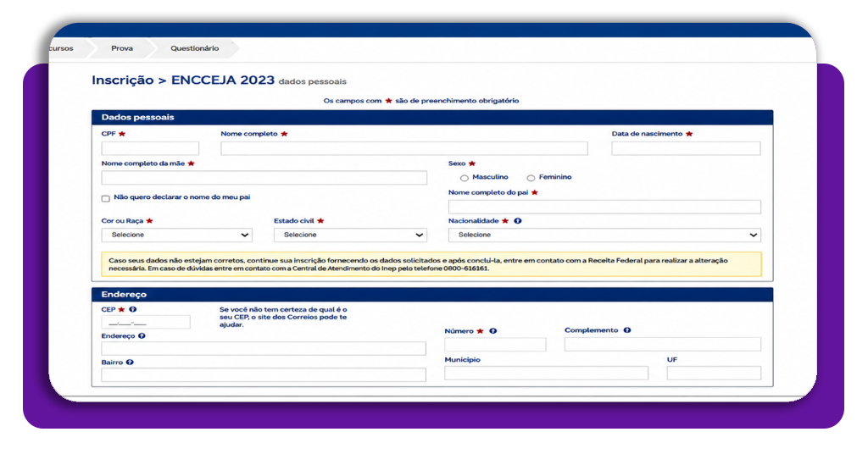Open the Estado civil dropdown
Viewport: 868px width, 454px height.
(x=350, y=235)
